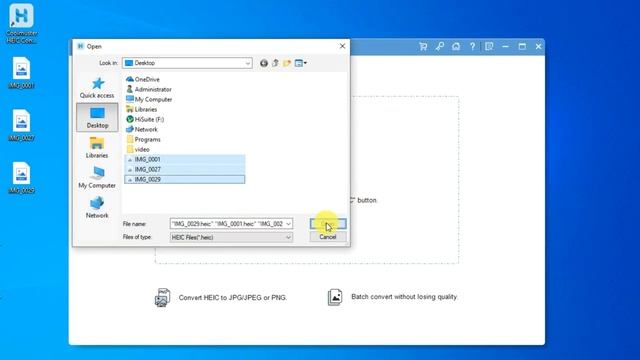Screen dimensions: 640x360
Task: Select IMG_0029 in the file list
Action: [x=184, y=179]
